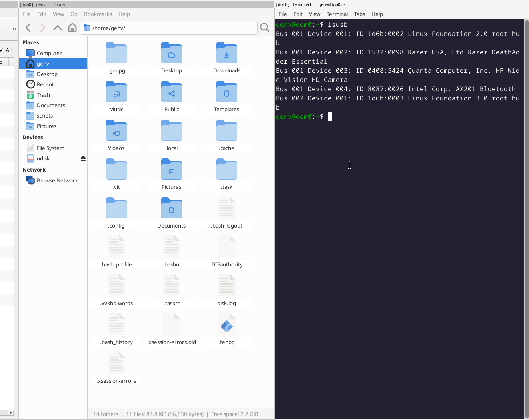Screen dimensions: 529x420
Task: Open the Bookmarks menu in Thunar
Action: pyautogui.click(x=98, y=14)
